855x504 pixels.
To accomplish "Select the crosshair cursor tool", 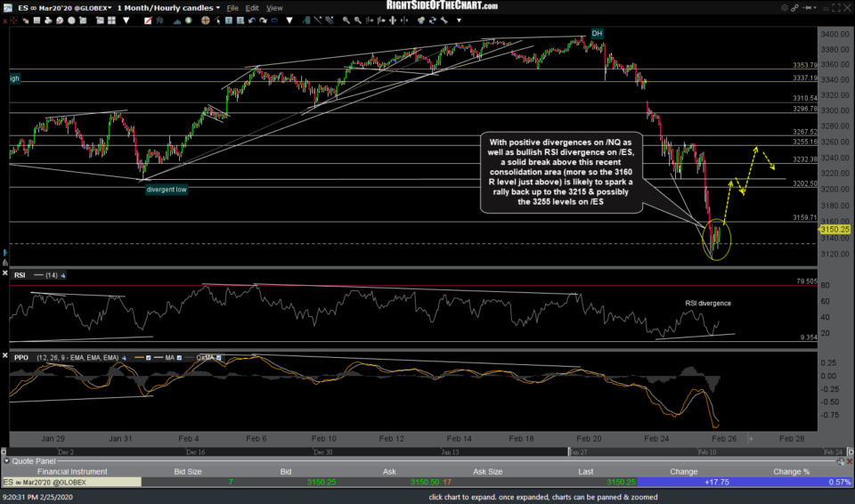I will 206,20.
